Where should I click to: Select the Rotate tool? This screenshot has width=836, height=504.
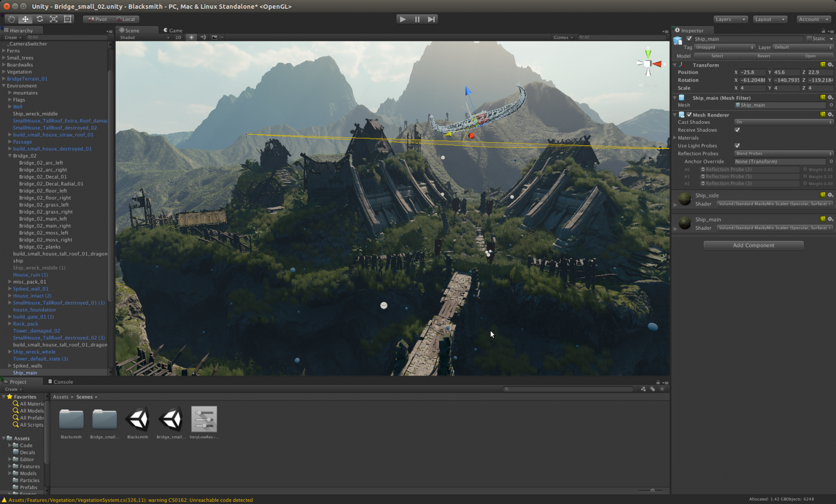point(39,19)
